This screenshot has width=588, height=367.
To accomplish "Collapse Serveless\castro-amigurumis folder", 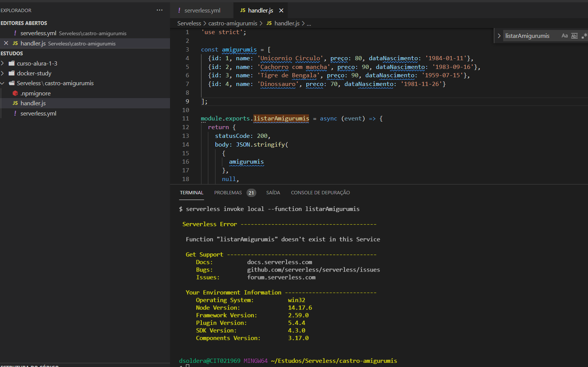I will tap(3, 83).
